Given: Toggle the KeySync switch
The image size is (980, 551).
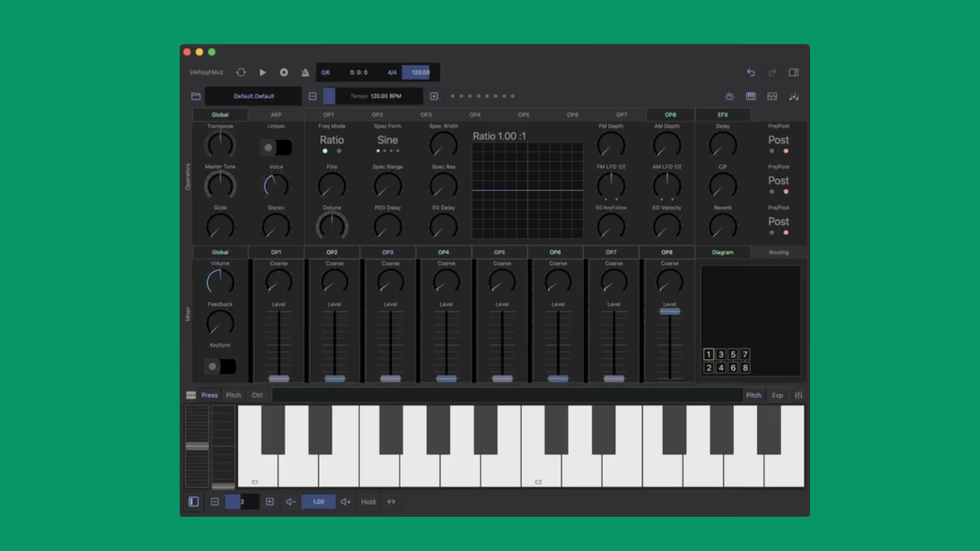Looking at the screenshot, I should click(220, 366).
